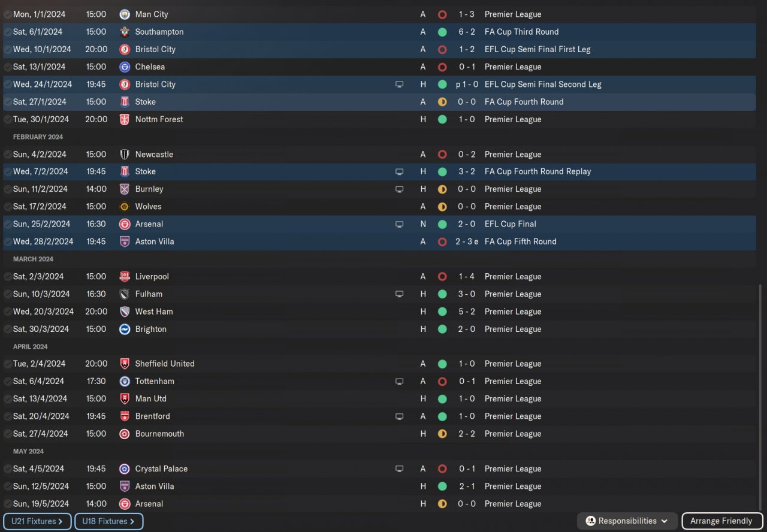
Task: Open the Tottenham team name link
Action: 155,381
